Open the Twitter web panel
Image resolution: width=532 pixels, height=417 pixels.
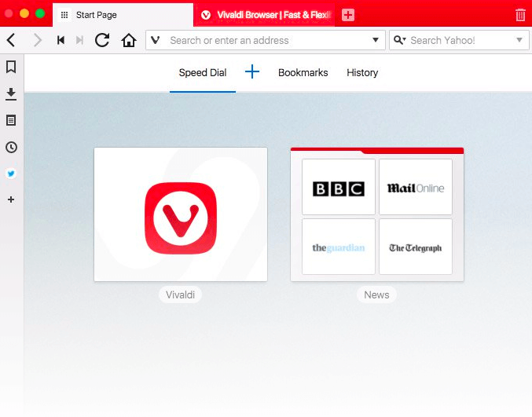(11, 174)
